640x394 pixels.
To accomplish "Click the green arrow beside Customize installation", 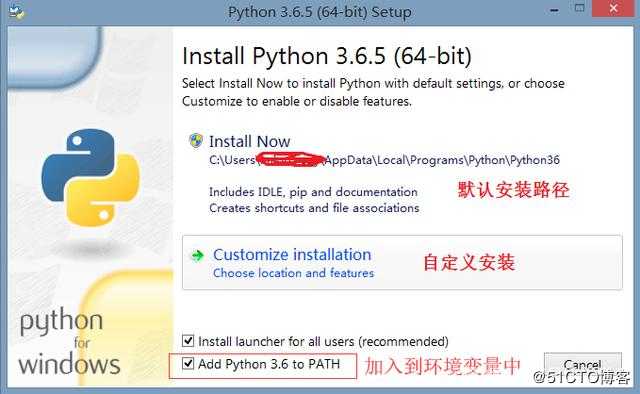I will click(x=198, y=256).
